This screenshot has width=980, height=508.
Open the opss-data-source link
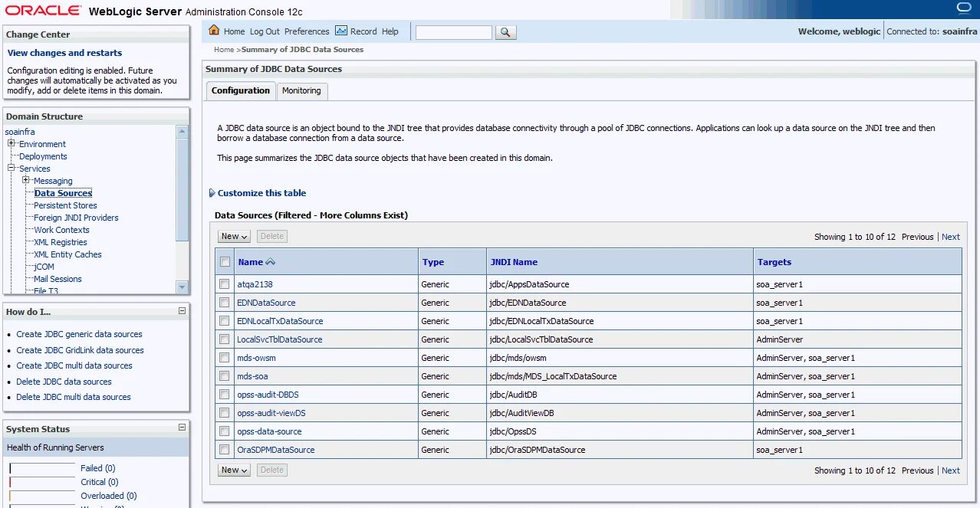pos(269,431)
